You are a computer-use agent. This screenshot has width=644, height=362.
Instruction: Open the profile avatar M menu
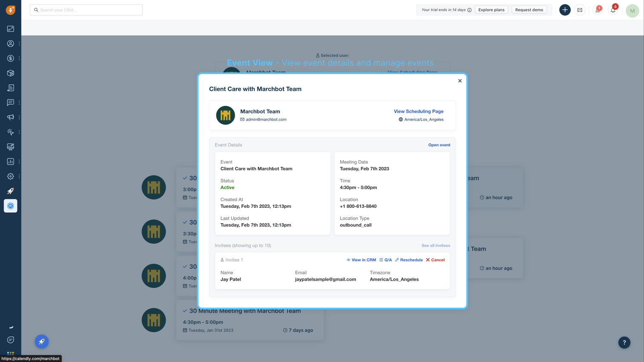coord(632,10)
